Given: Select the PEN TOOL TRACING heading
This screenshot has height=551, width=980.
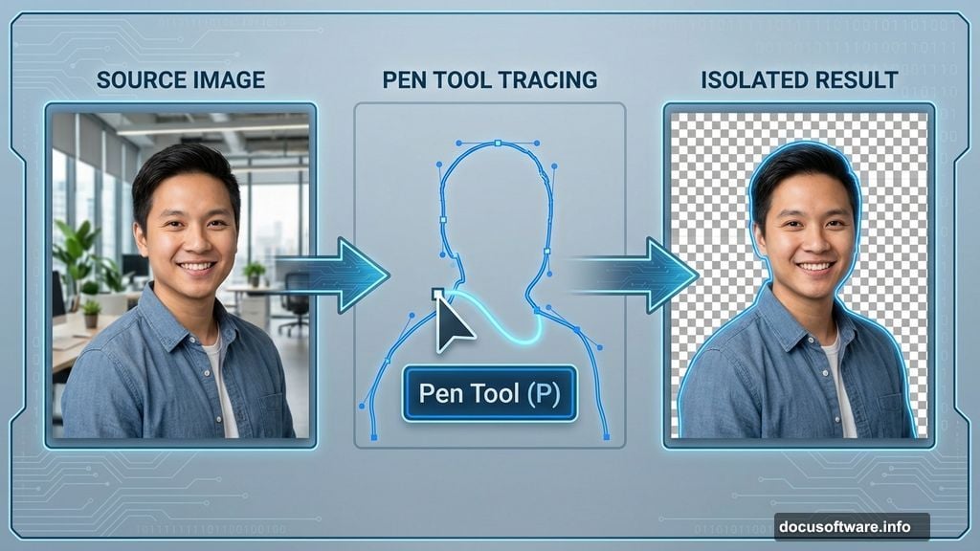Looking at the screenshot, I should [489, 80].
